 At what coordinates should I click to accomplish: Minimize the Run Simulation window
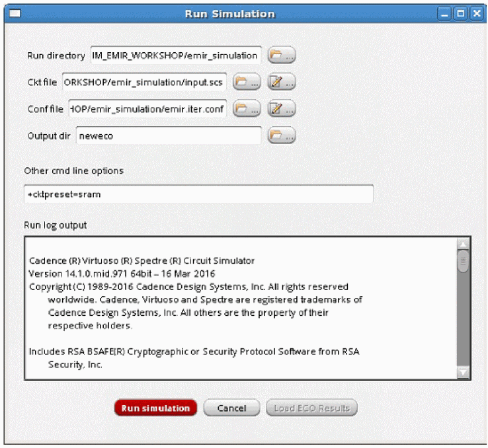444,14
